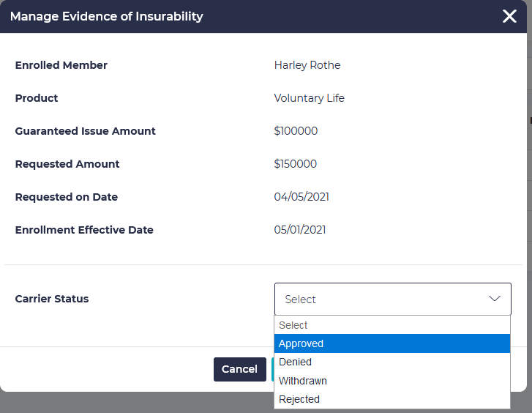
Task: Click the 'Product' field label
Action: click(x=37, y=98)
